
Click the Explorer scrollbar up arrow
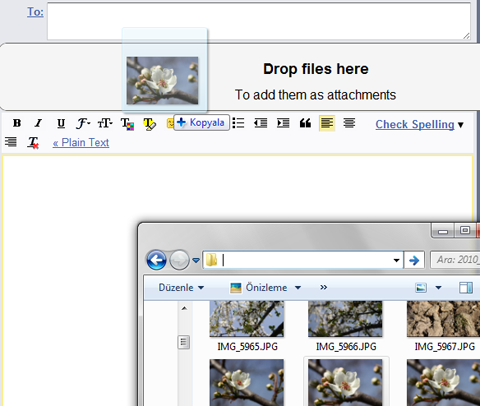(x=184, y=309)
